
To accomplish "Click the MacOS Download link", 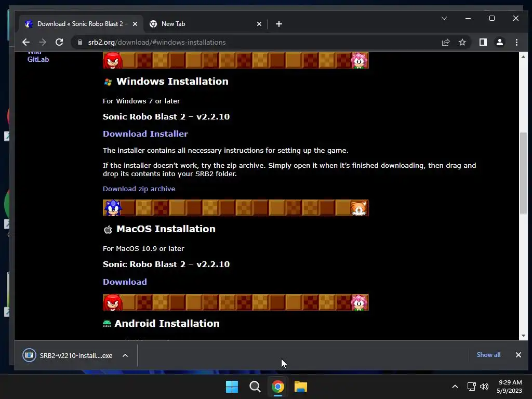I will (125, 282).
